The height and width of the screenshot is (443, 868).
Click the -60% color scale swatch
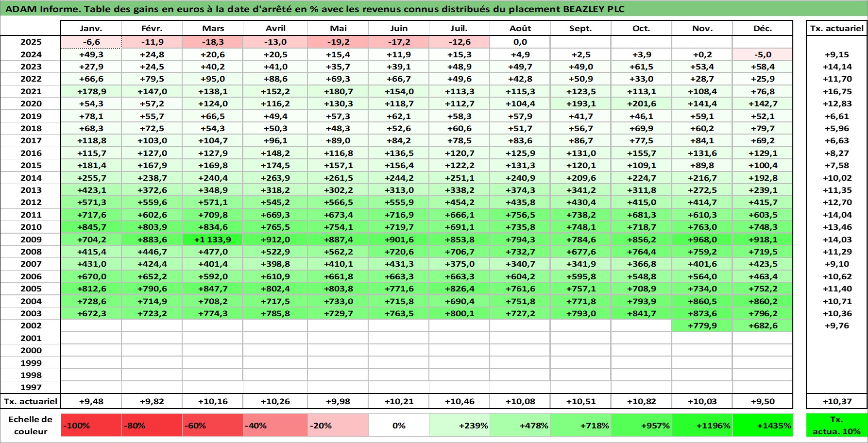(x=213, y=425)
